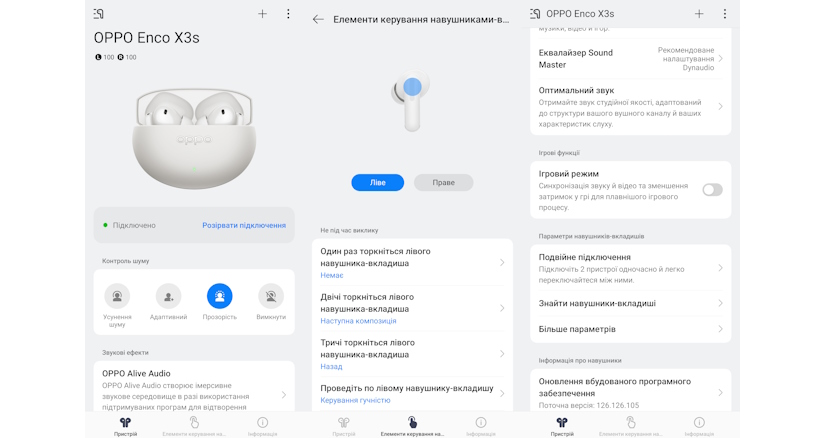This screenshot has height=438, width=825.
Task: Switch to Інформація tab in left screen
Action: pos(262,426)
